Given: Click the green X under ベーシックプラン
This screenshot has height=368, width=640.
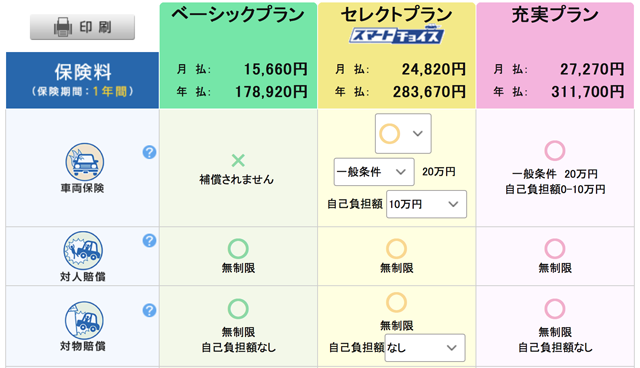Looking at the screenshot, I should point(238,160).
